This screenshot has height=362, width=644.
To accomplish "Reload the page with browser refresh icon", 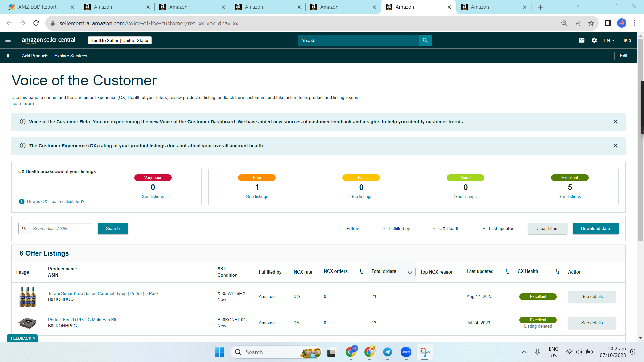I will 36,23.
